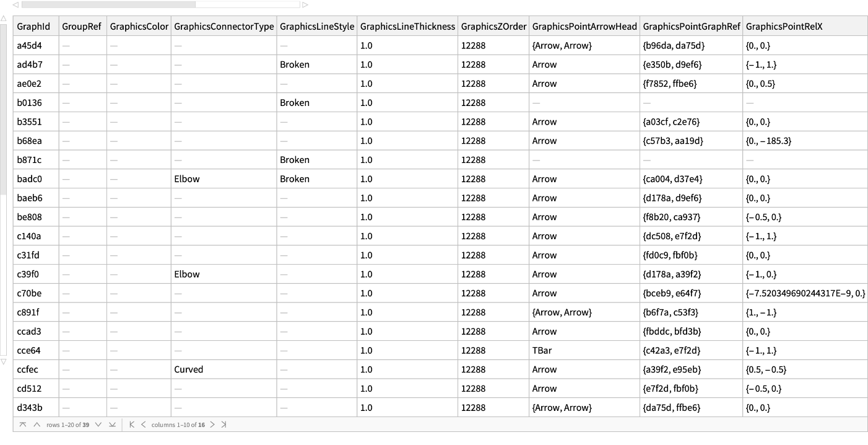This screenshot has height=445, width=868.
Task: Select the row key badc0
Action: tap(30, 179)
